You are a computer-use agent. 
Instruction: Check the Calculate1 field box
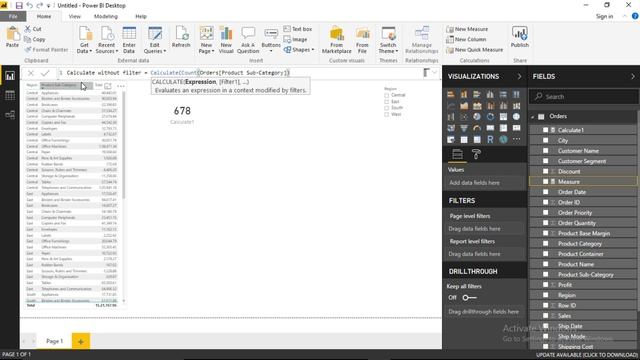point(545,130)
